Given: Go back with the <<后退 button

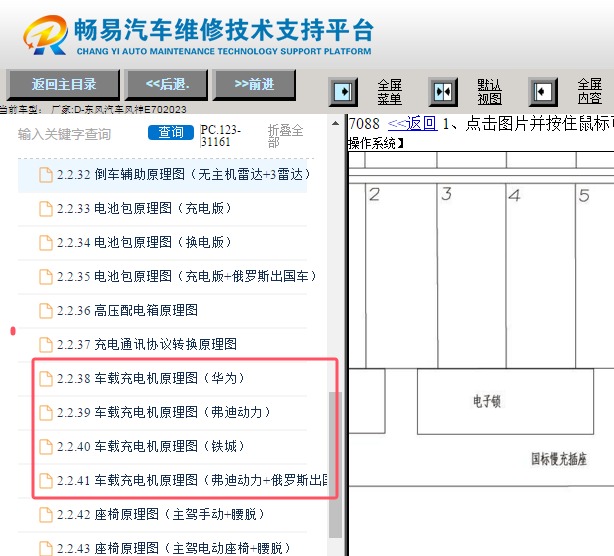Looking at the screenshot, I should 166,85.
